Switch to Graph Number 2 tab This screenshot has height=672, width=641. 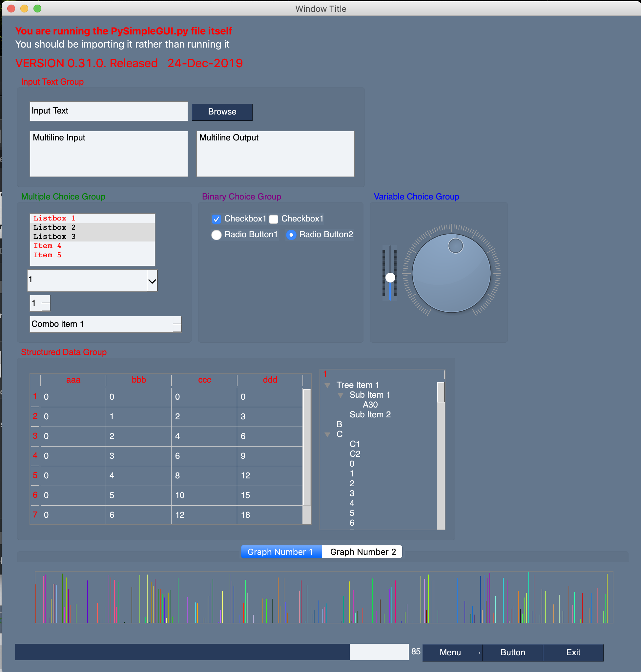(362, 552)
